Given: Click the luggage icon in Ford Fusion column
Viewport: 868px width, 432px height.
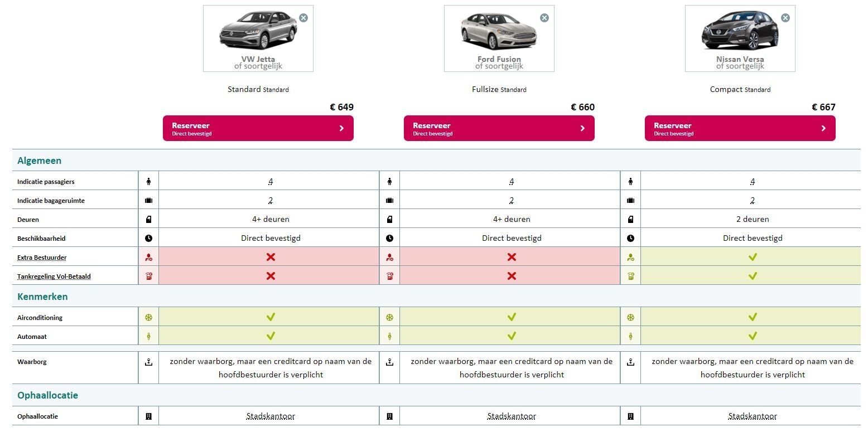Looking at the screenshot, I should click(x=389, y=200).
